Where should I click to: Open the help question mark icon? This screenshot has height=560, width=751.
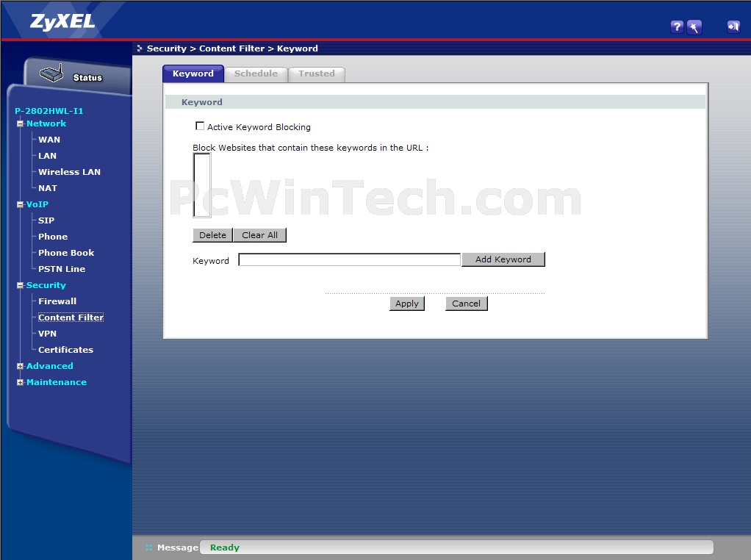676,27
